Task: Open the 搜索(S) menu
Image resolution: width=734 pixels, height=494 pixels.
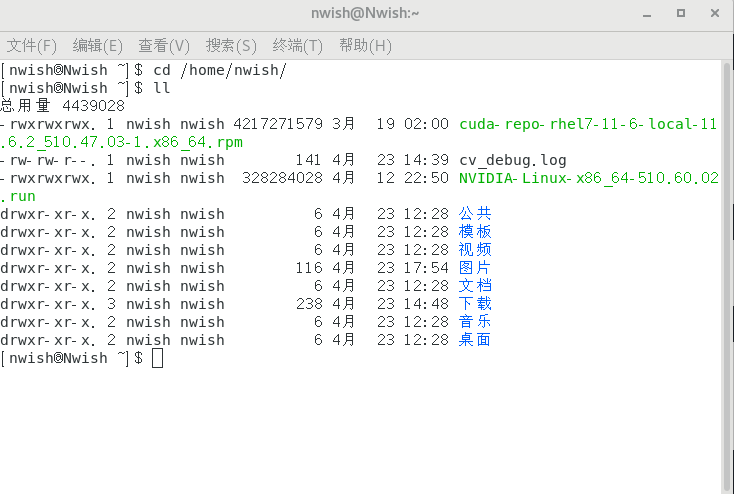Action: tap(231, 46)
